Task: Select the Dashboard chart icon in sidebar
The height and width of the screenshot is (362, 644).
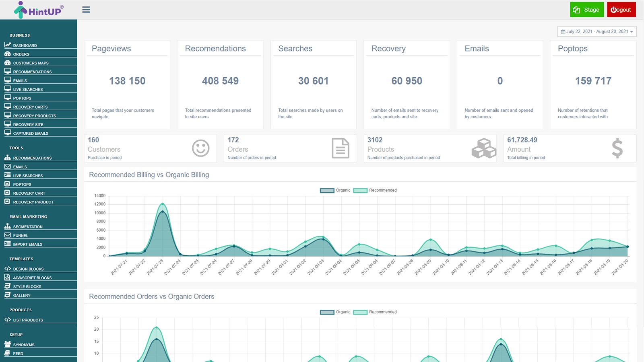Action: pyautogui.click(x=7, y=45)
